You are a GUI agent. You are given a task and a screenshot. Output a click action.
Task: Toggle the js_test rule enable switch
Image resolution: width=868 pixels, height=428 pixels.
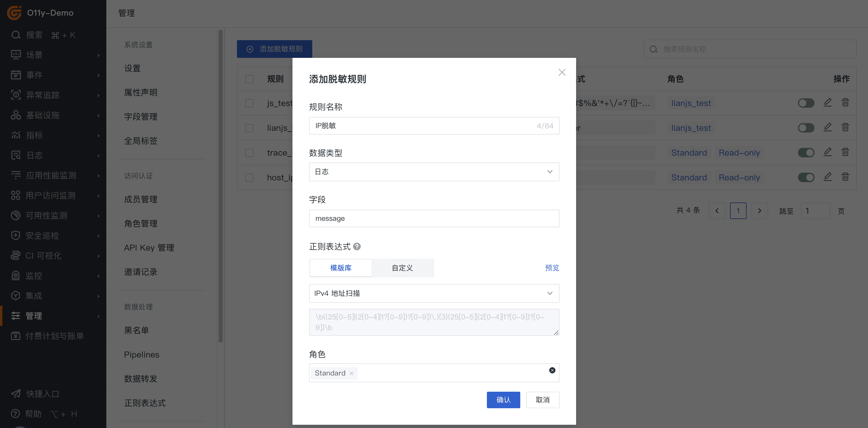pos(806,103)
